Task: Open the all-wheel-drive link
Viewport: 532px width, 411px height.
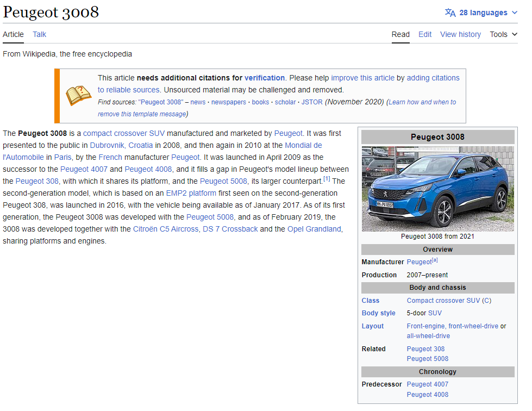Action: click(x=428, y=335)
